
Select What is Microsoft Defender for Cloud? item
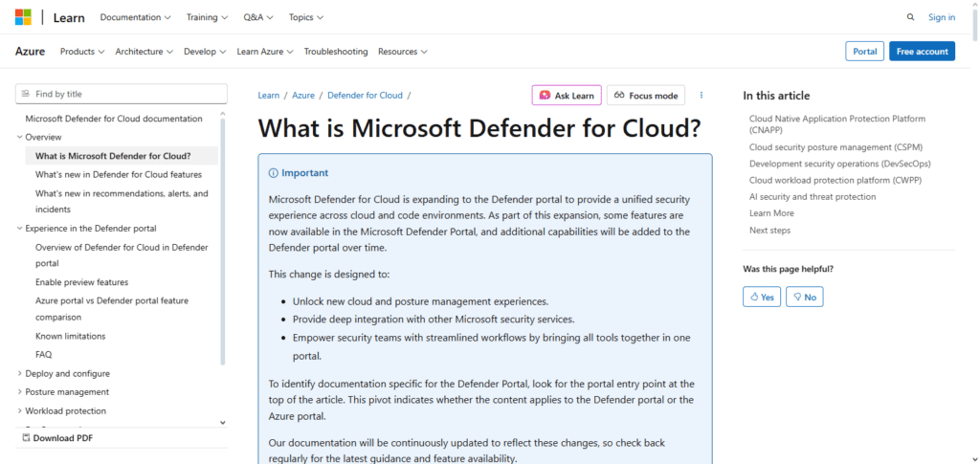(122, 156)
